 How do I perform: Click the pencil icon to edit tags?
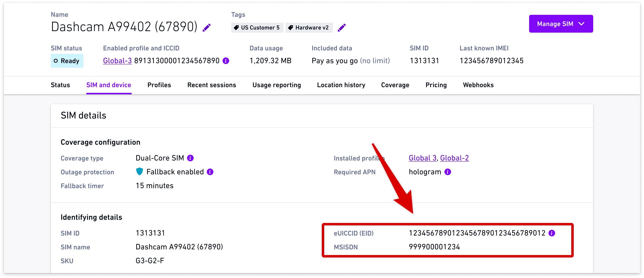(341, 27)
